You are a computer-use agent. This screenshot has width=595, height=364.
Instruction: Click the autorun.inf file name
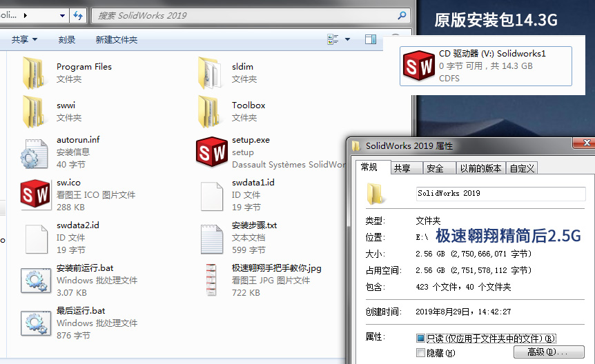point(78,140)
